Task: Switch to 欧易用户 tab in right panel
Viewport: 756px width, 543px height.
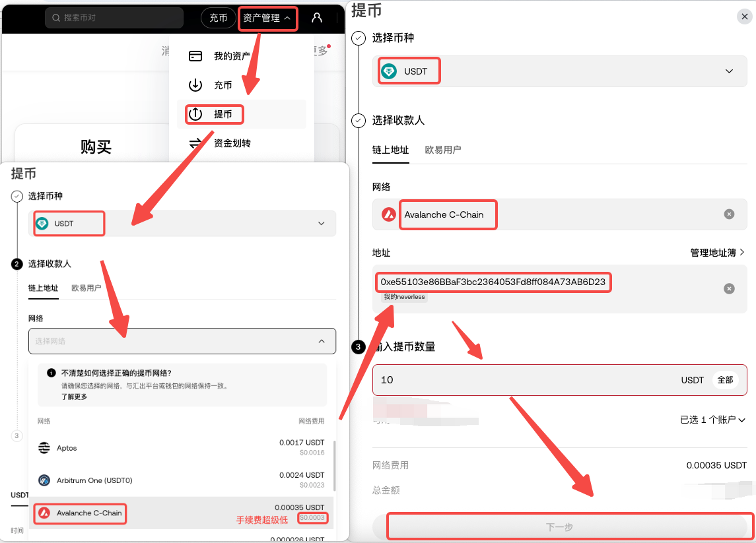Action: pos(443,150)
